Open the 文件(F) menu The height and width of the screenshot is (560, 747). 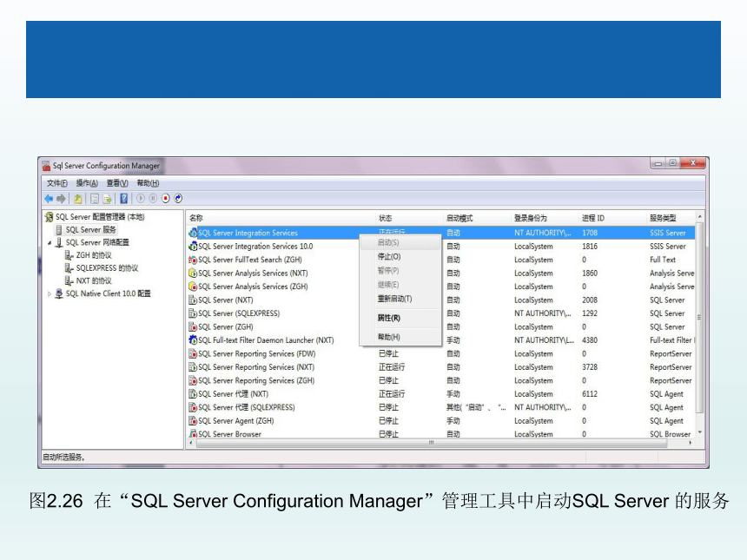point(56,183)
